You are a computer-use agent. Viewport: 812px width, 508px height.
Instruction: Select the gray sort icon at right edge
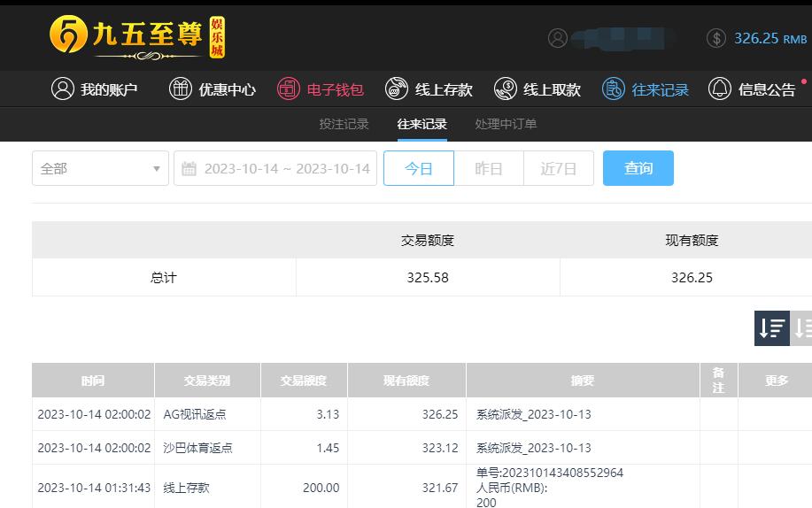(801, 328)
